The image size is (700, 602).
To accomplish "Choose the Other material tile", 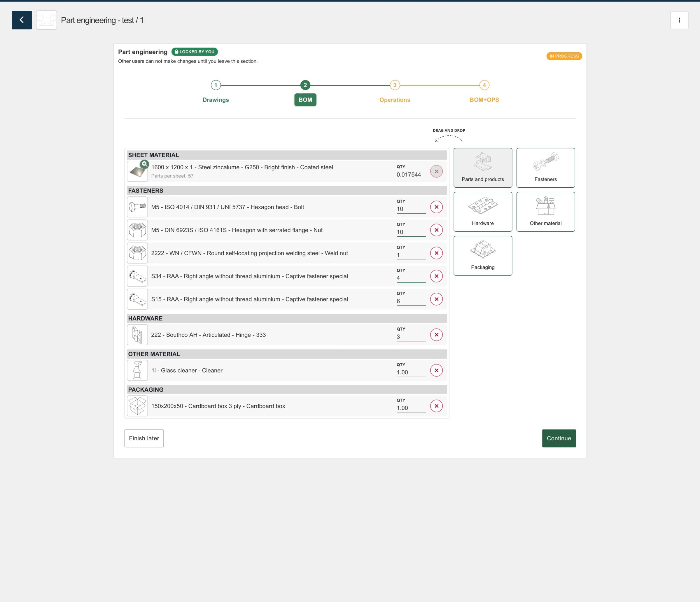I will [545, 212].
